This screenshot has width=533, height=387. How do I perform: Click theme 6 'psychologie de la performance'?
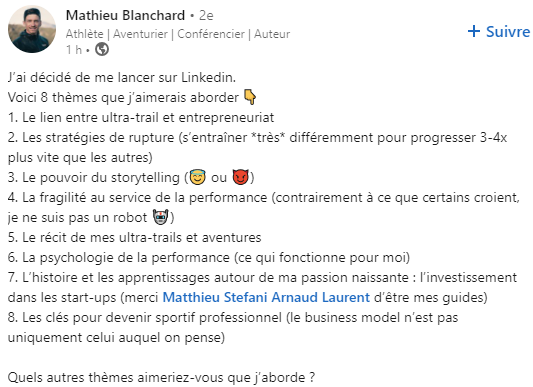209,257
